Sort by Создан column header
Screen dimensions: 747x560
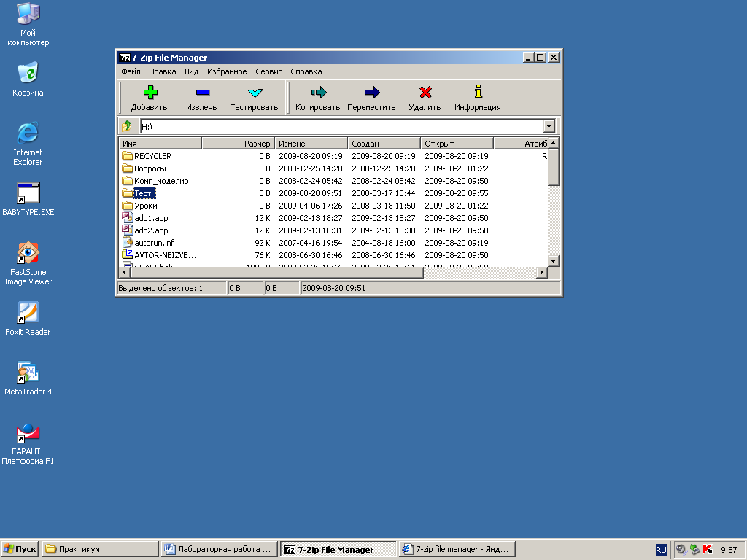coord(384,144)
